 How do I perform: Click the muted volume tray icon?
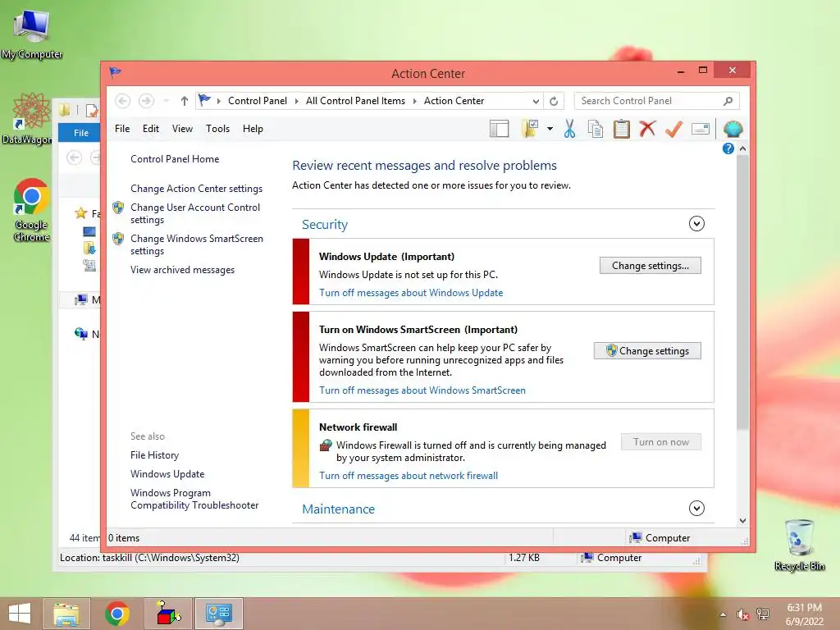[x=742, y=614]
